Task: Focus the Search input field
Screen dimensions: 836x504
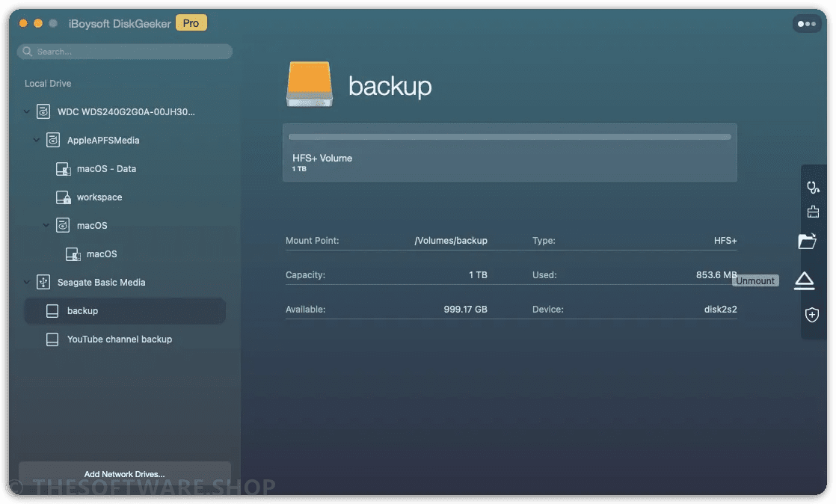Action: 124,51
